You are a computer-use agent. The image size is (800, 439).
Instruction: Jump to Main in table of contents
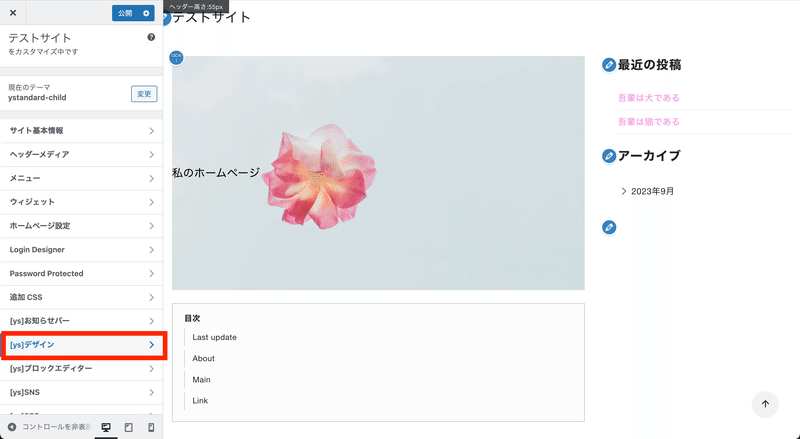[x=201, y=380]
